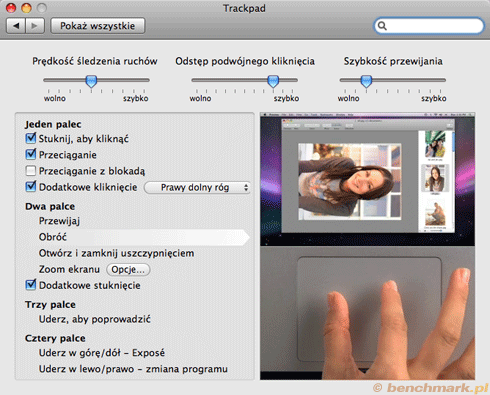Select Otwórz i zamknij uszczypnięciem row
The width and height of the screenshot is (490, 395).
click(x=116, y=253)
